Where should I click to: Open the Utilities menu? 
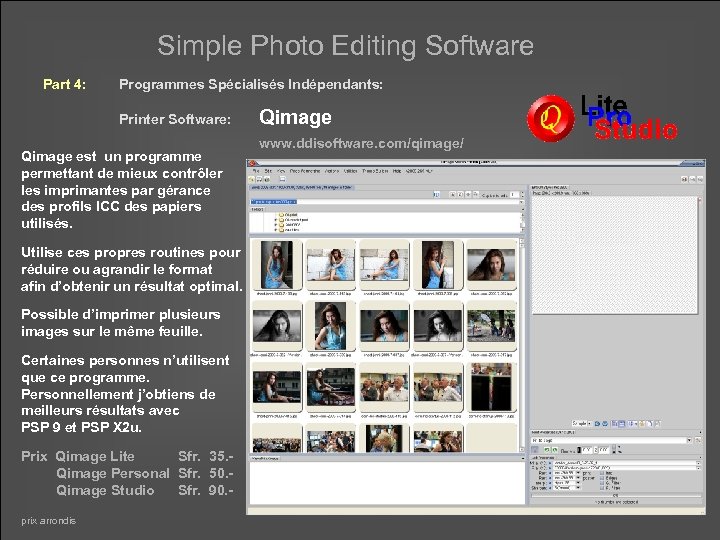(350, 171)
